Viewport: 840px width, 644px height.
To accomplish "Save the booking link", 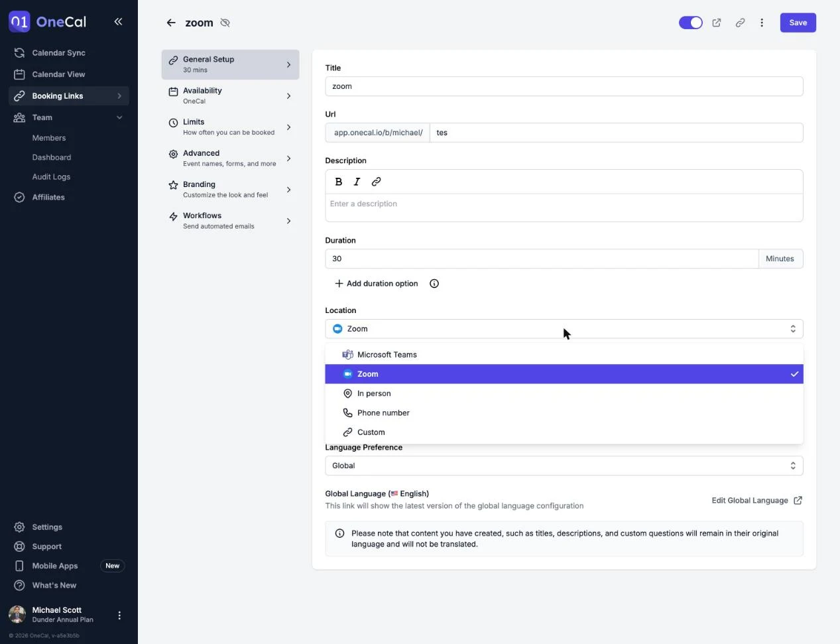I will [x=798, y=23].
